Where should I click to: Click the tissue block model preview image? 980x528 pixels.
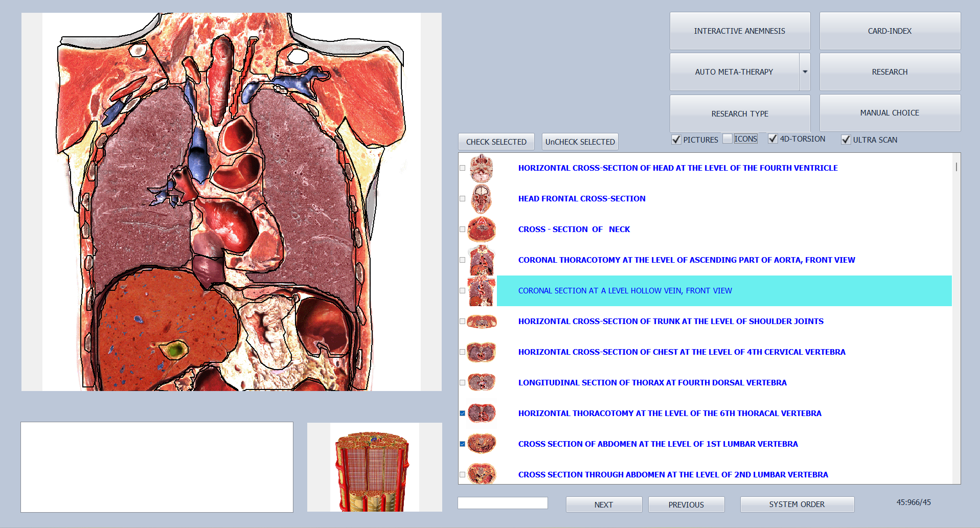374,467
